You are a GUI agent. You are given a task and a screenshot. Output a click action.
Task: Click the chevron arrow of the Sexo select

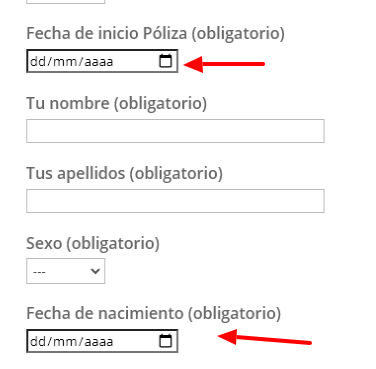tap(95, 271)
